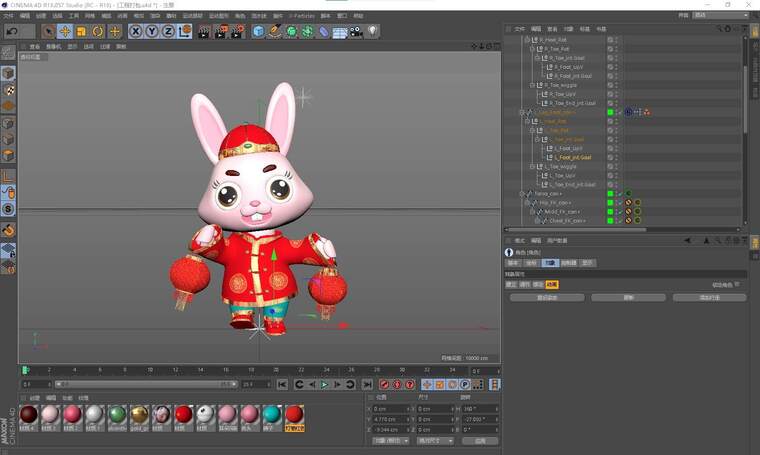The image size is (760, 455).
Task: Add a Cube primitive object
Action: (259, 31)
